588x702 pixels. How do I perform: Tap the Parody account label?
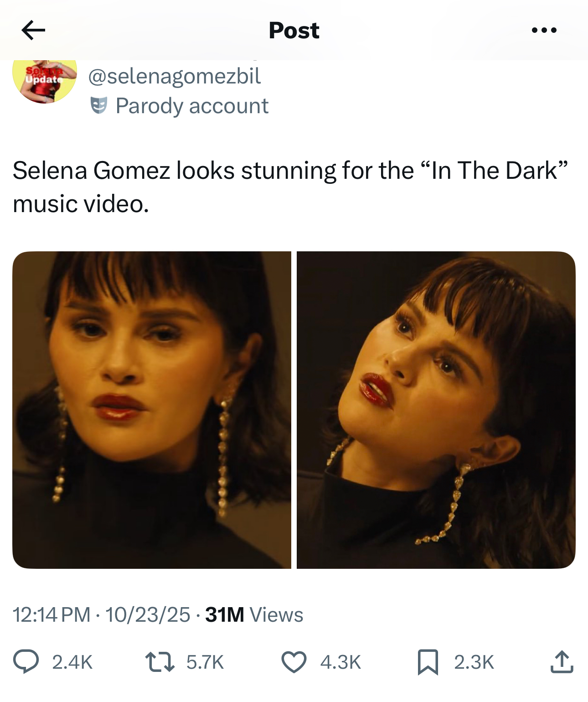coord(192,106)
